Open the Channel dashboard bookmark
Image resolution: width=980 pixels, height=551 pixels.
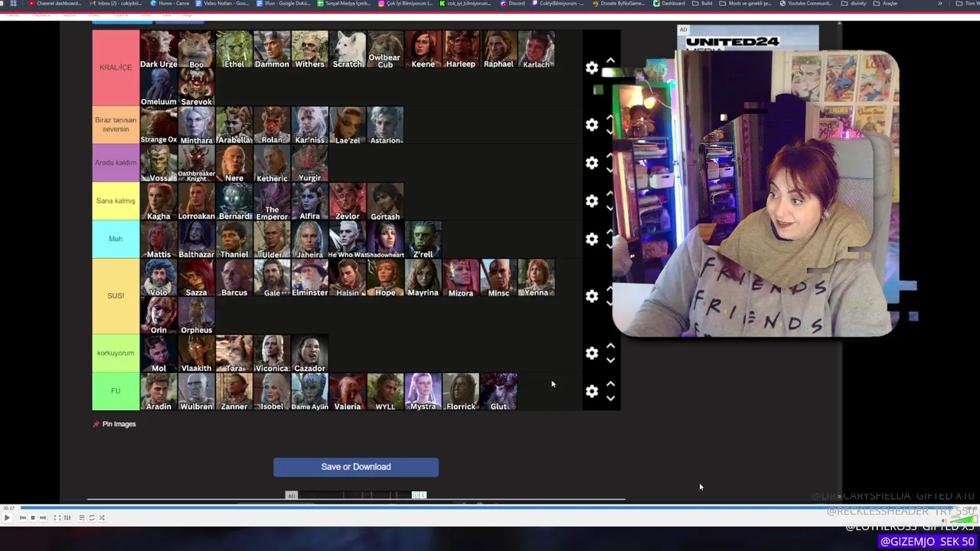click(x=54, y=3)
